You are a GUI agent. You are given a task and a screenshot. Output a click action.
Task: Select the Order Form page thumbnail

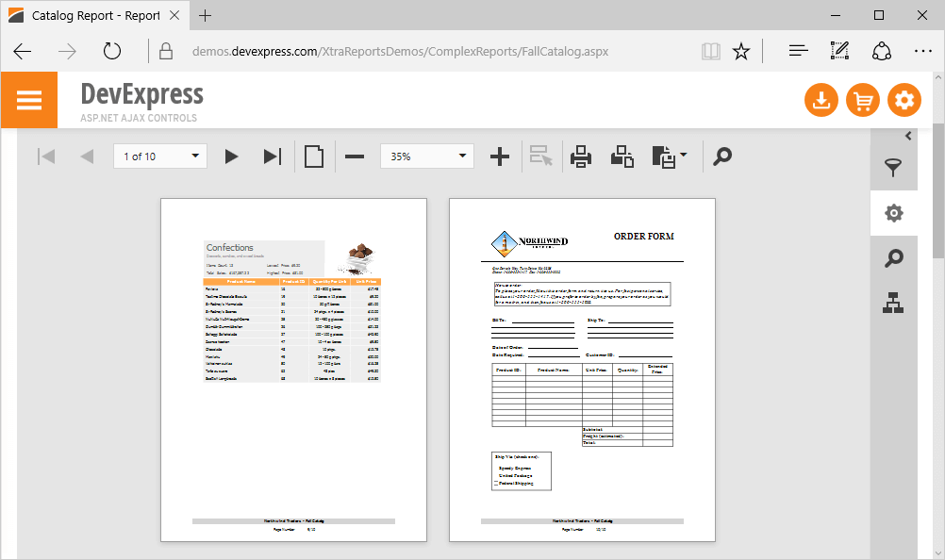pos(582,370)
